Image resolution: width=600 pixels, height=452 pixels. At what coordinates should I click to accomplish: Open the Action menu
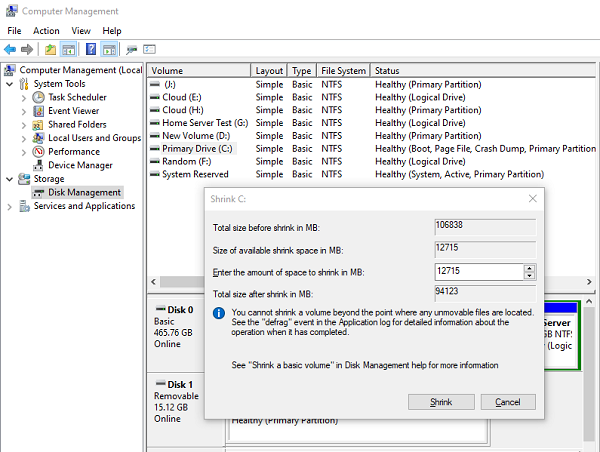(x=46, y=31)
